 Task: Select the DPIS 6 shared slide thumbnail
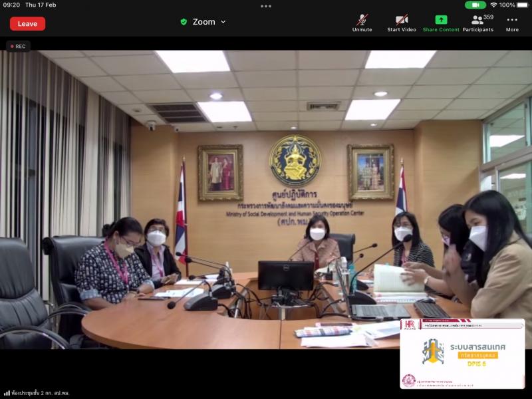[462, 354]
